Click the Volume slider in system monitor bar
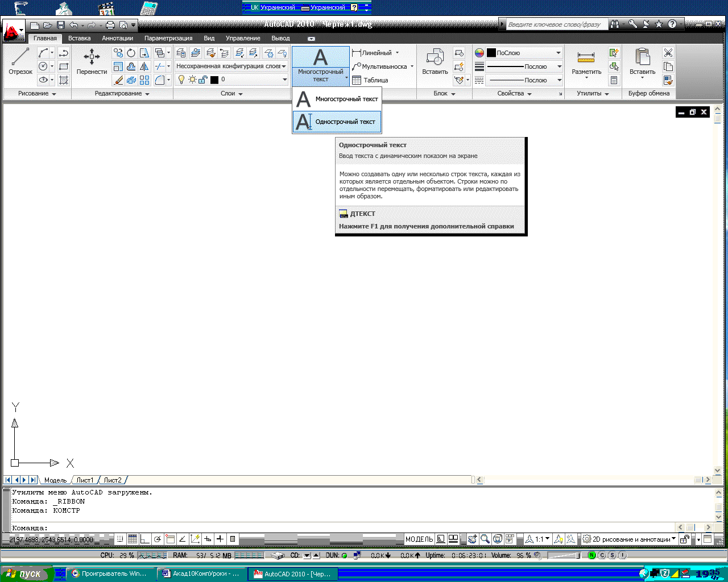The width and height of the screenshot is (728, 582). tap(564, 555)
